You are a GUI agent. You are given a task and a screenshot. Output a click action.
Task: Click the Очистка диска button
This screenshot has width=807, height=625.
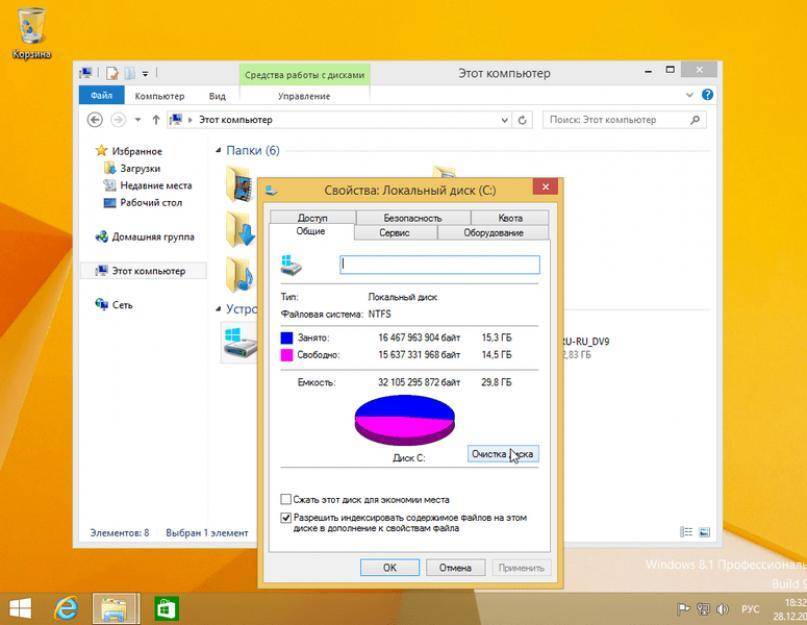pyautogui.click(x=504, y=454)
